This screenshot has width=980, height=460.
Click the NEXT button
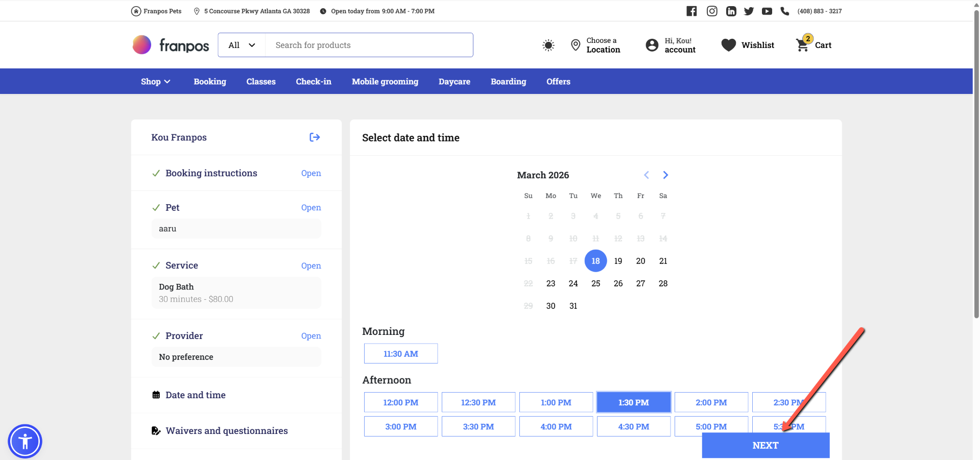[765, 446]
